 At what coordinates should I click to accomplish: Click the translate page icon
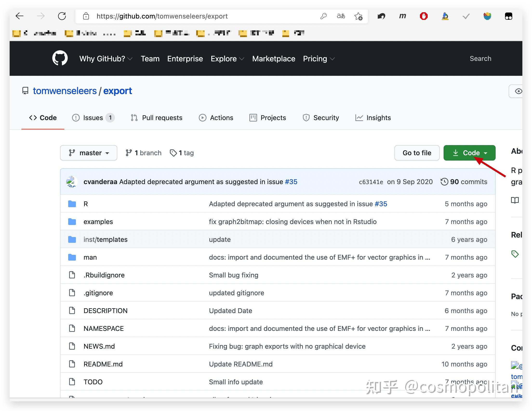click(x=340, y=16)
